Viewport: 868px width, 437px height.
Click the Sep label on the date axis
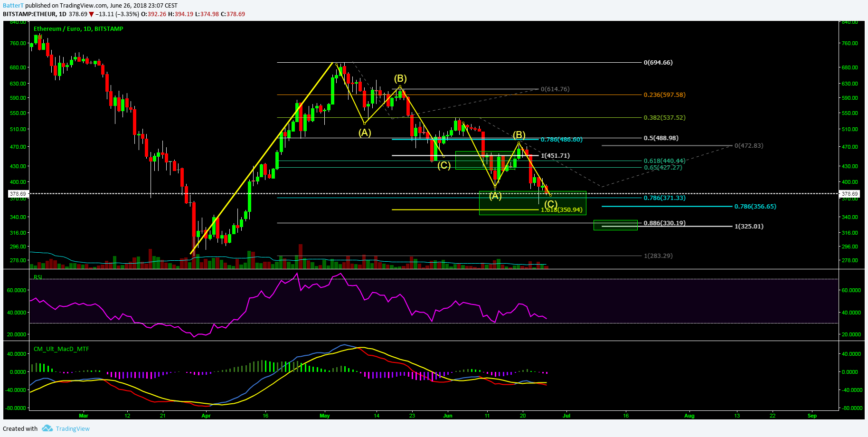pos(812,416)
